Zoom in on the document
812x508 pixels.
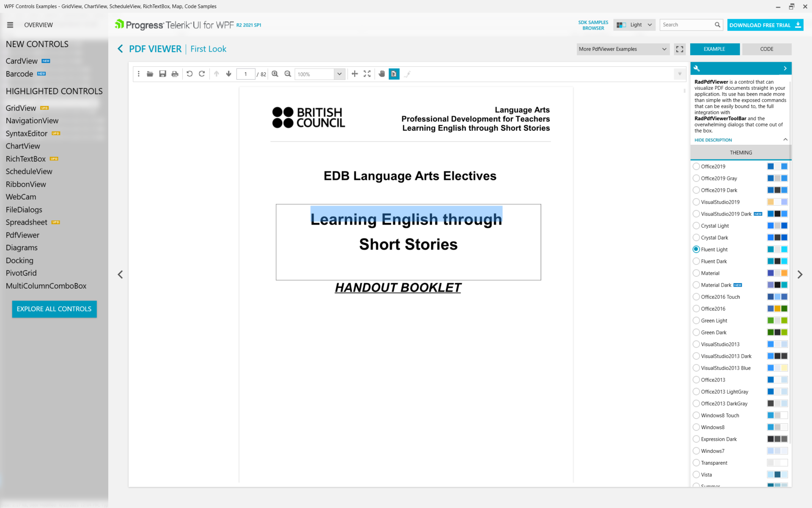tap(275, 74)
